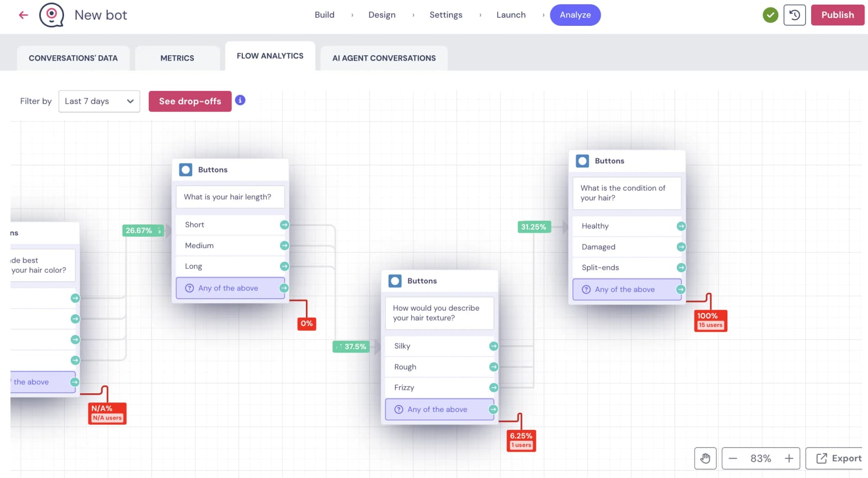Screen dimensions: 868x478
Task: Click Any of the above in hair condition block
Action: click(x=627, y=289)
